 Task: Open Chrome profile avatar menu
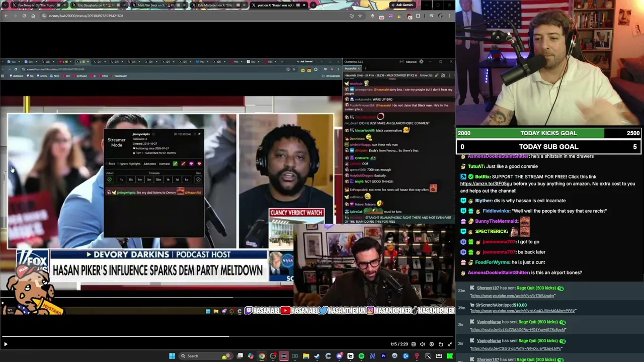pyautogui.click(x=440, y=16)
